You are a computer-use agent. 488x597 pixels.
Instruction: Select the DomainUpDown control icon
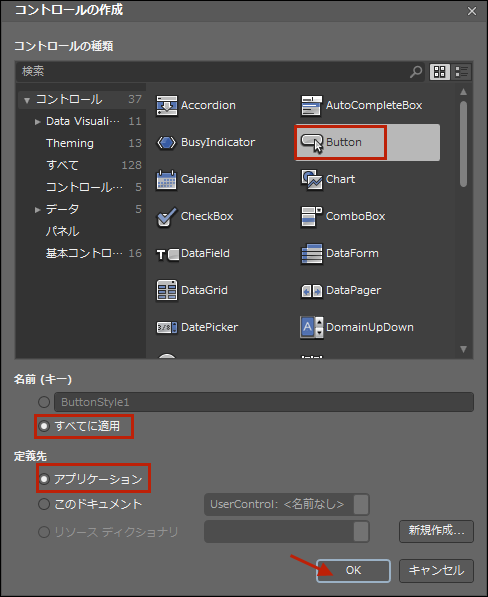click(x=311, y=327)
